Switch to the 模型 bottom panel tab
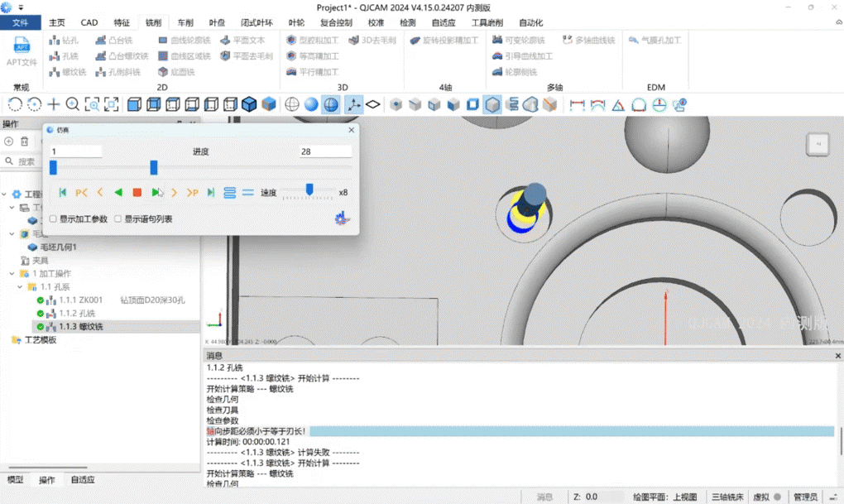 15,480
